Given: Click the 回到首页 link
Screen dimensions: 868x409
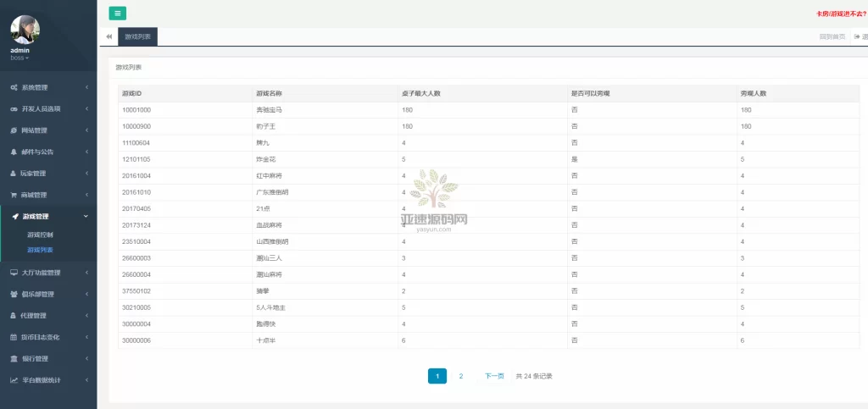Looking at the screenshot, I should click(x=832, y=36).
